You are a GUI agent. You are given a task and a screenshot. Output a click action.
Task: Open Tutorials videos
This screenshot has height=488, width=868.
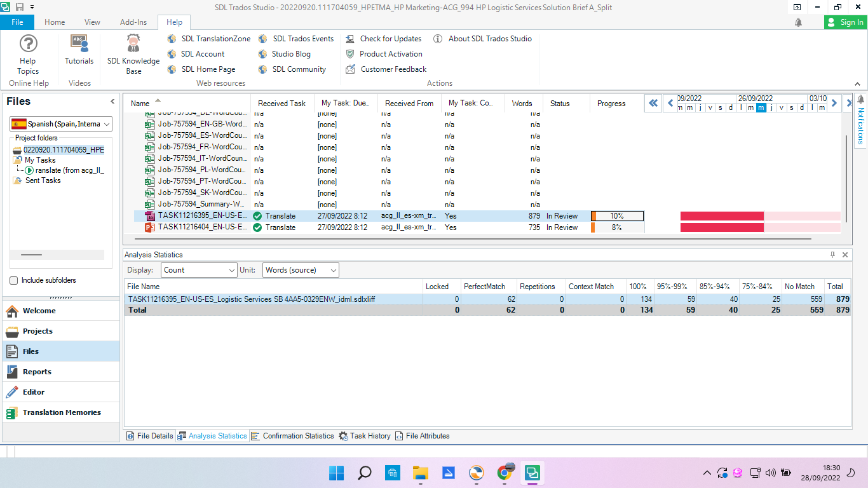click(79, 50)
